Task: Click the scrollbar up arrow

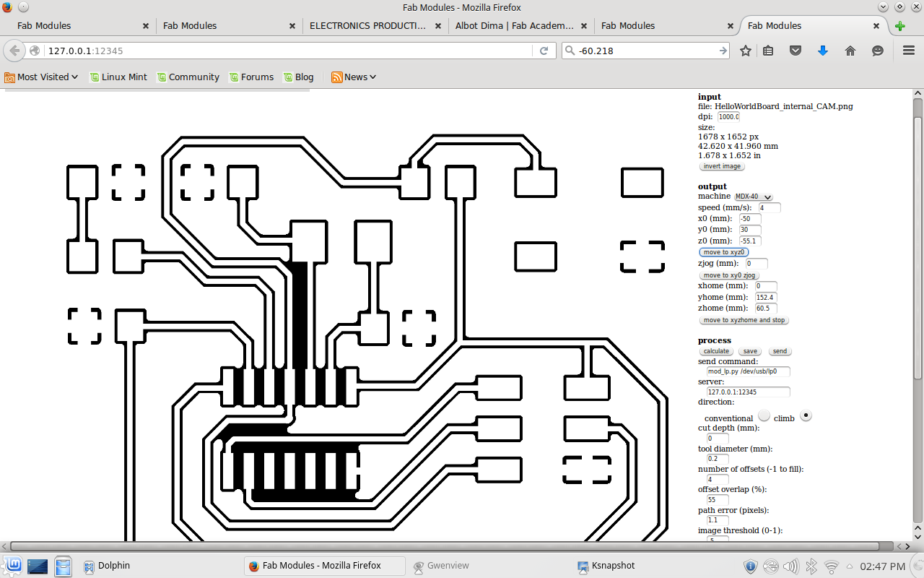Action: pos(918,92)
